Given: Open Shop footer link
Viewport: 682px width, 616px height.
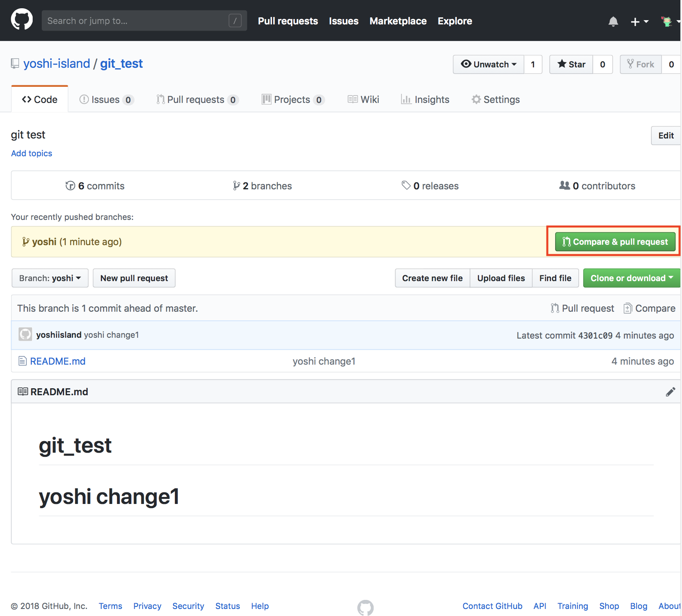Looking at the screenshot, I should coord(609,606).
